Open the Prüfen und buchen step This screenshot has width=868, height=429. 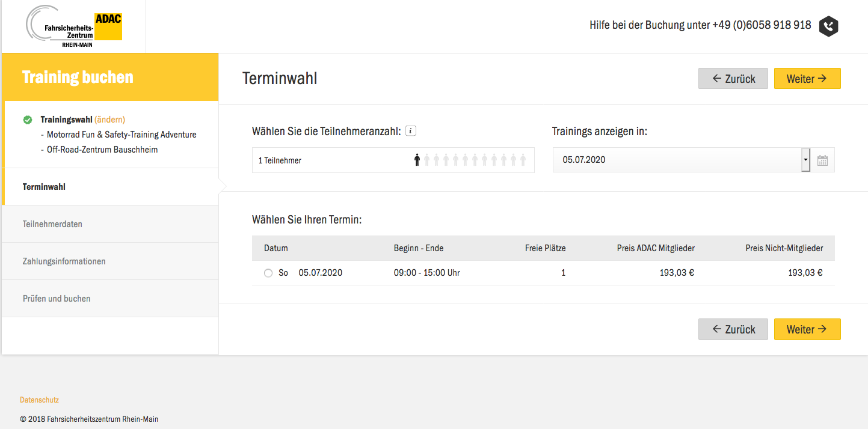(57, 299)
